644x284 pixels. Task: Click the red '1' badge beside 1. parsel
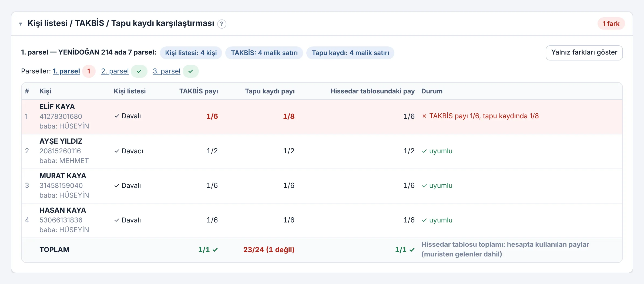coord(89,71)
